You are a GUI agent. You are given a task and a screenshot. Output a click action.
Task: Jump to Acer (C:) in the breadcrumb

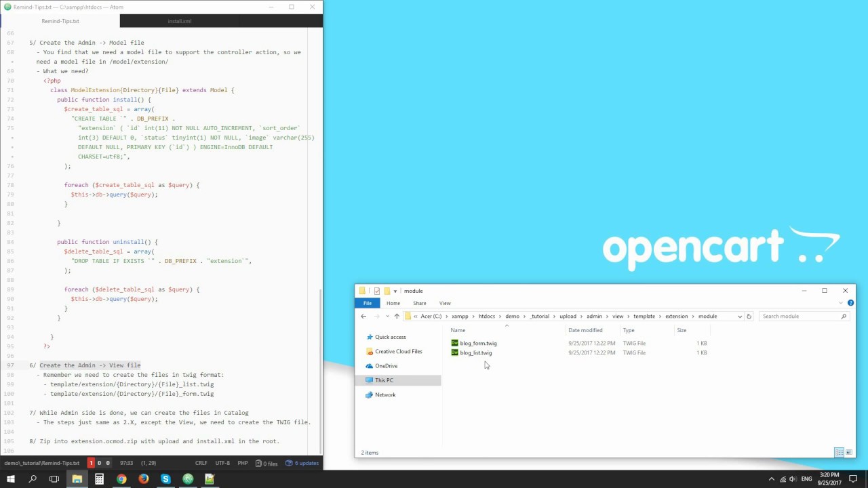click(431, 317)
